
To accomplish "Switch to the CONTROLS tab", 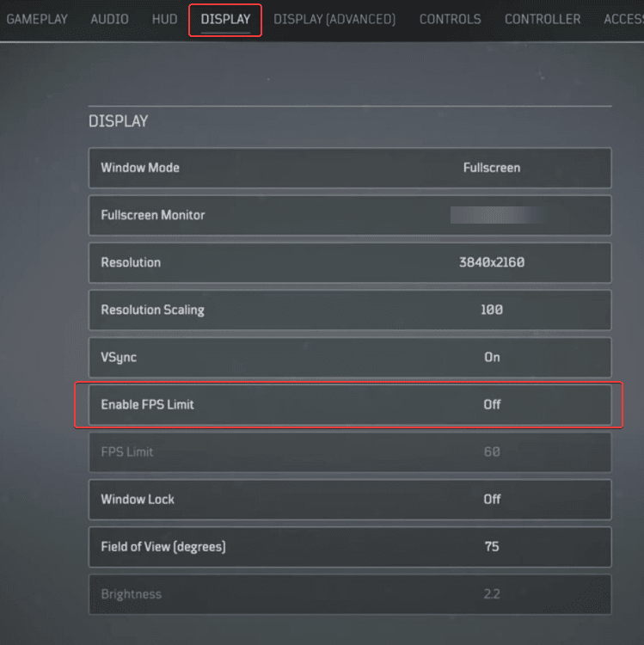I will tap(450, 19).
